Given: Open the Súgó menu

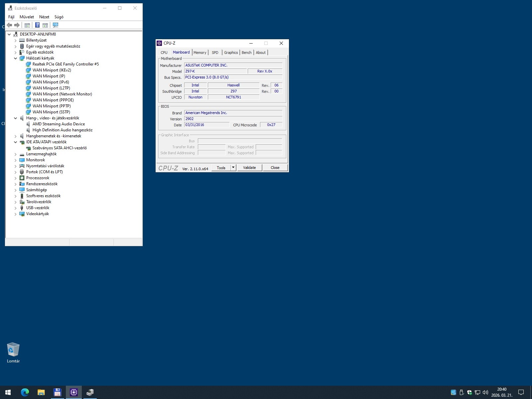Looking at the screenshot, I should [x=59, y=17].
